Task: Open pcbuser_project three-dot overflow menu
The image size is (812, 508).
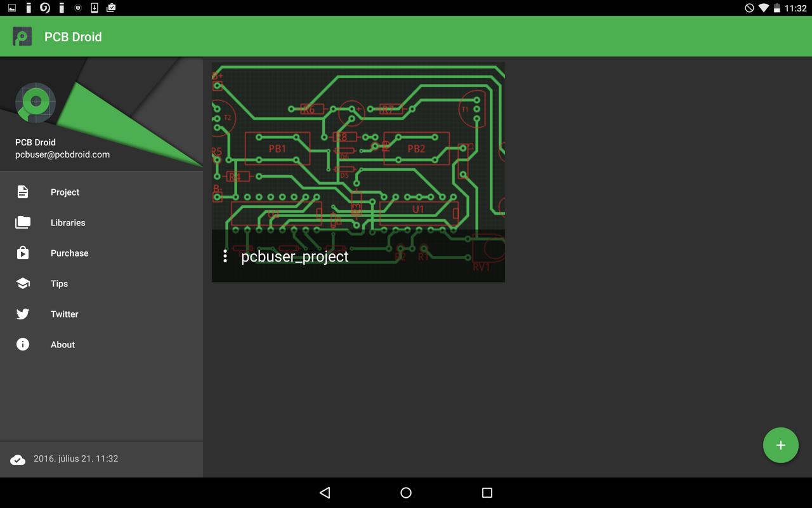Action: point(225,256)
